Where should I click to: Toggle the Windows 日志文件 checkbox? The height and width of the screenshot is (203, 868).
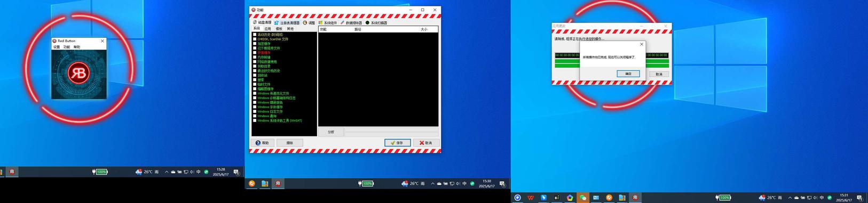pos(255,111)
